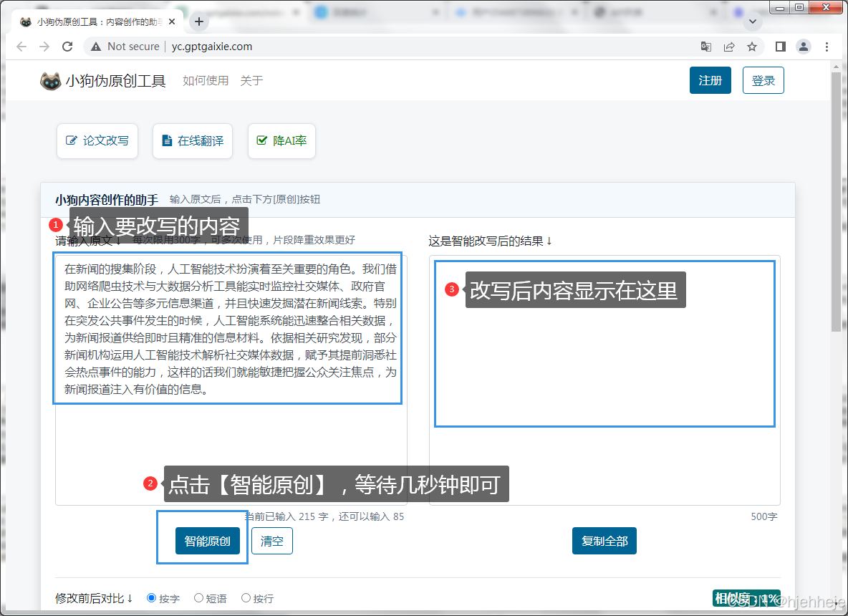
Task: Open the Chrome profile avatar
Action: [x=804, y=47]
